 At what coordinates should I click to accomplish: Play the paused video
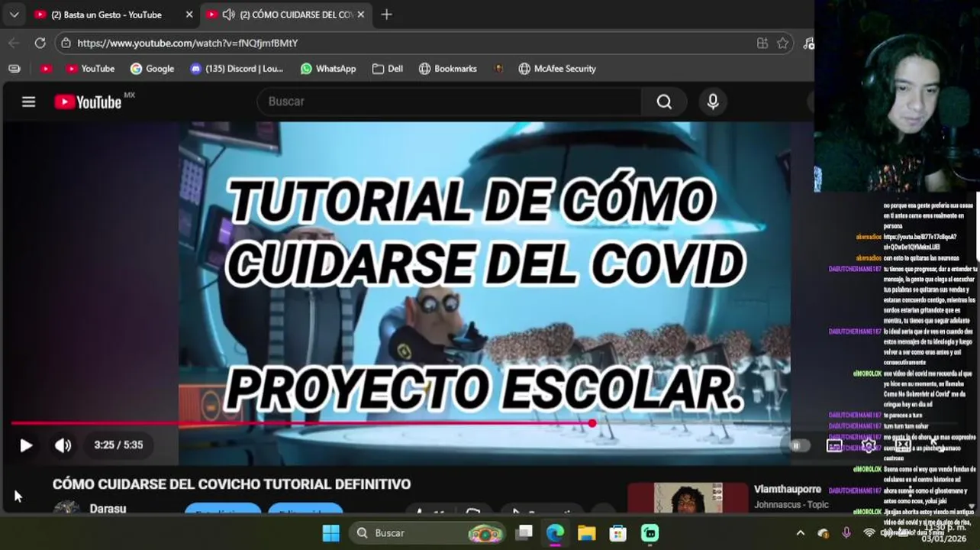[26, 445]
